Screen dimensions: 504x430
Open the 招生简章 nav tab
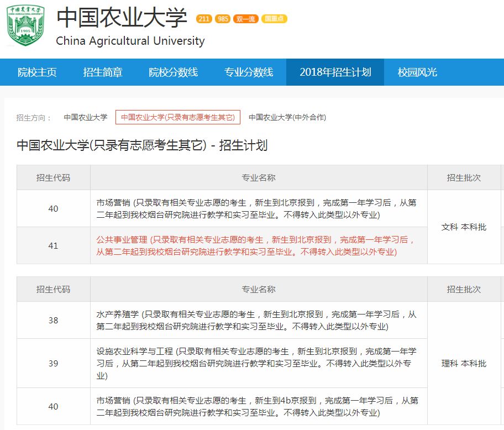click(x=103, y=72)
